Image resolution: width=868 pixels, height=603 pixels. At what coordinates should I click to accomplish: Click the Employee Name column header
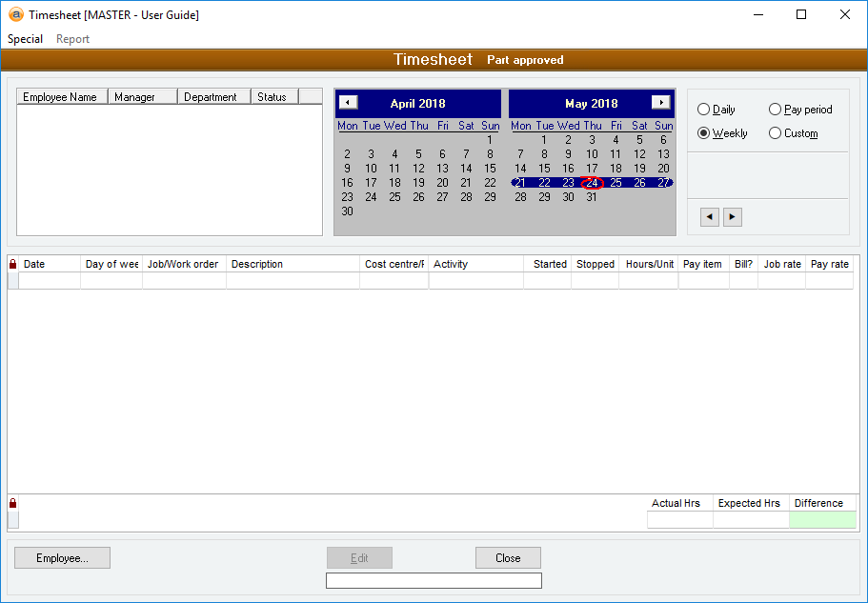click(60, 97)
